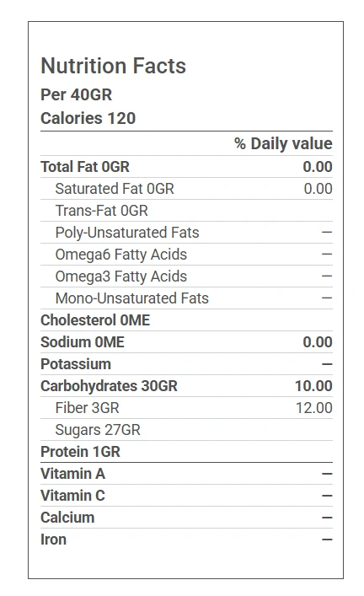Click the Sodium 0ME label
The width and height of the screenshot is (364, 596).
[83, 342]
